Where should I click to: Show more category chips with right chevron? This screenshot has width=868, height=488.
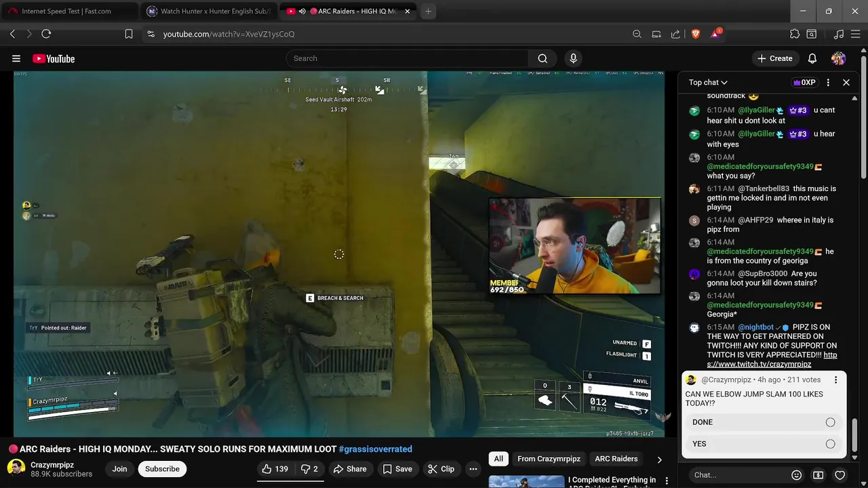pos(659,460)
